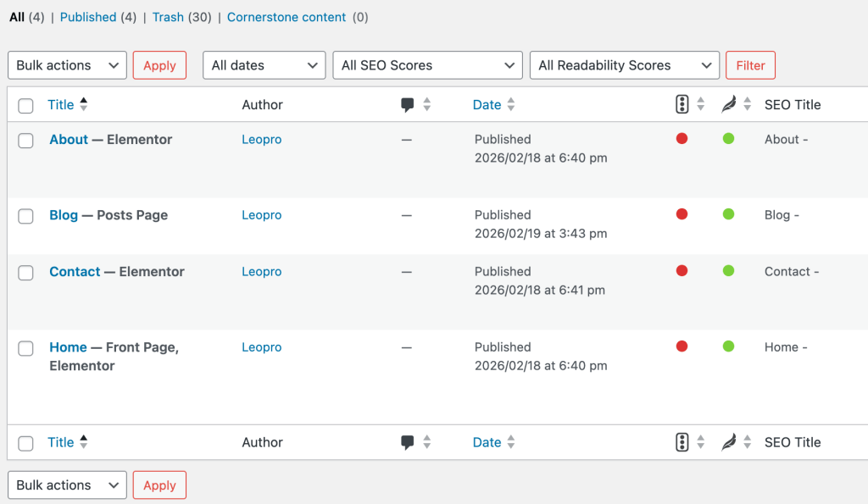The width and height of the screenshot is (868, 504).
Task: Open the Published pages filter
Action: [x=88, y=17]
